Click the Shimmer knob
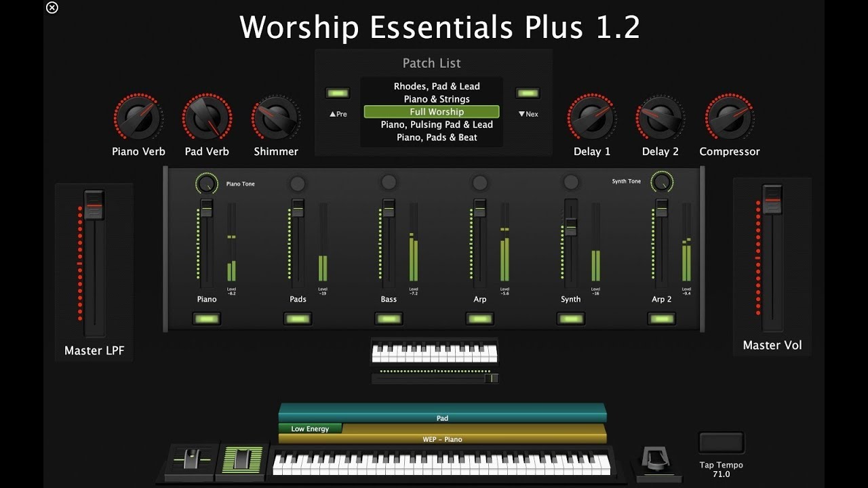Viewport: 868px width, 488px height. click(275, 118)
